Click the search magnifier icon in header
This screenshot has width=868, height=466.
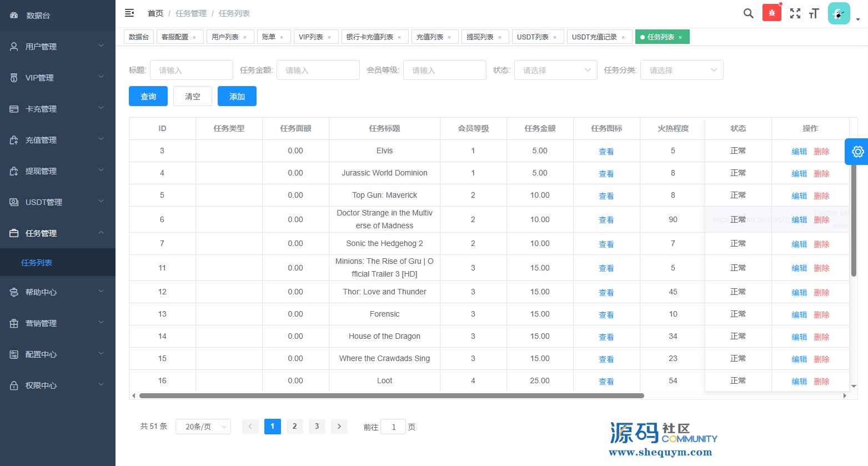[x=748, y=13]
